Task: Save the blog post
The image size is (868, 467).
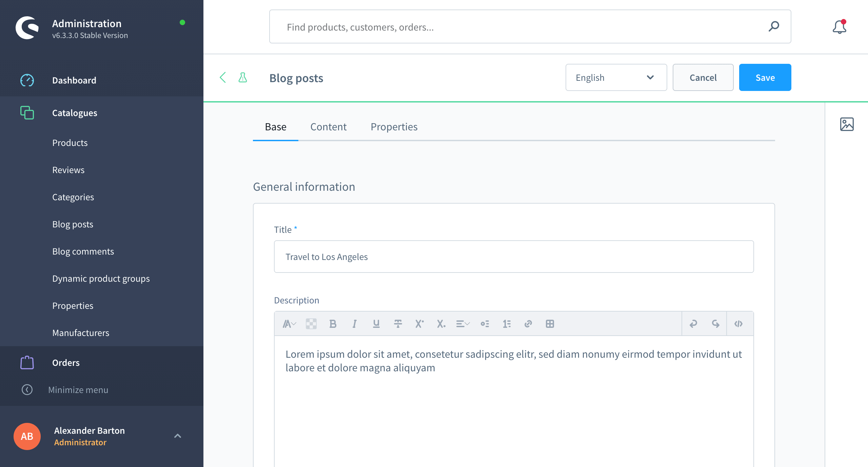Action: (765, 78)
